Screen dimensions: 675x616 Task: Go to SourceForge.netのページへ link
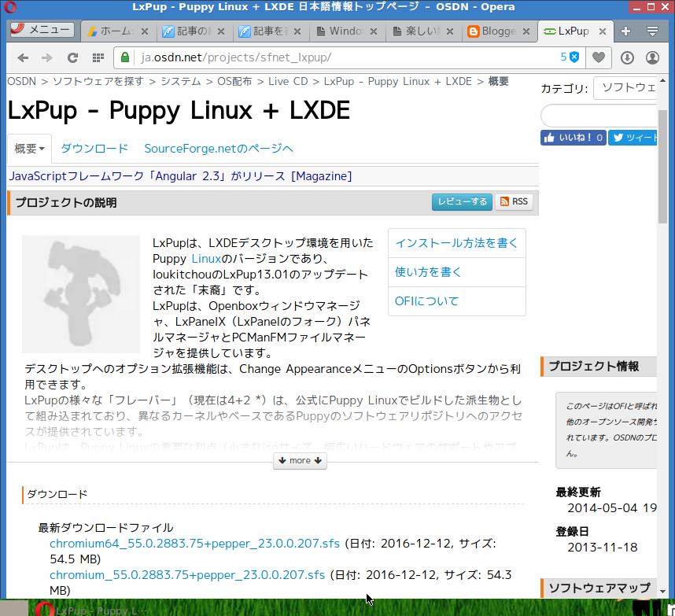coord(219,149)
